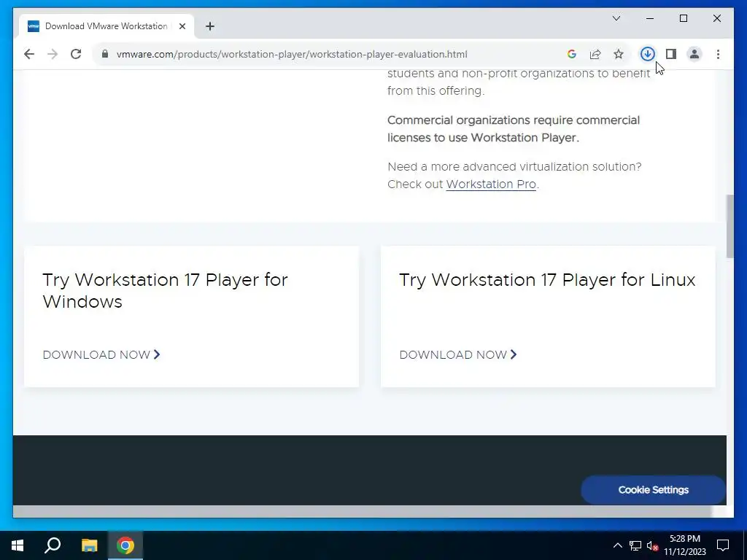Maximize the Chrome window
The height and width of the screenshot is (560, 747).
tap(683, 18)
